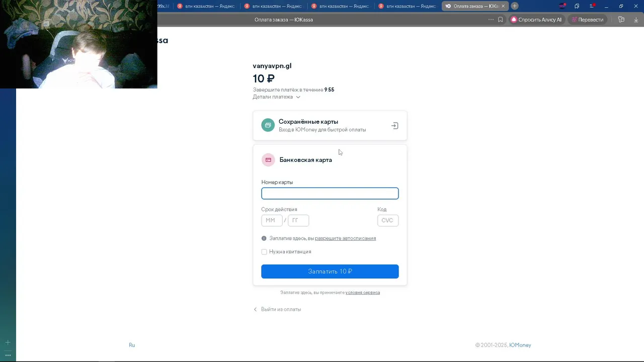Viewport: 644px width, 362px height.
Task: Click Спросить Алису AI button
Action: pos(536,20)
